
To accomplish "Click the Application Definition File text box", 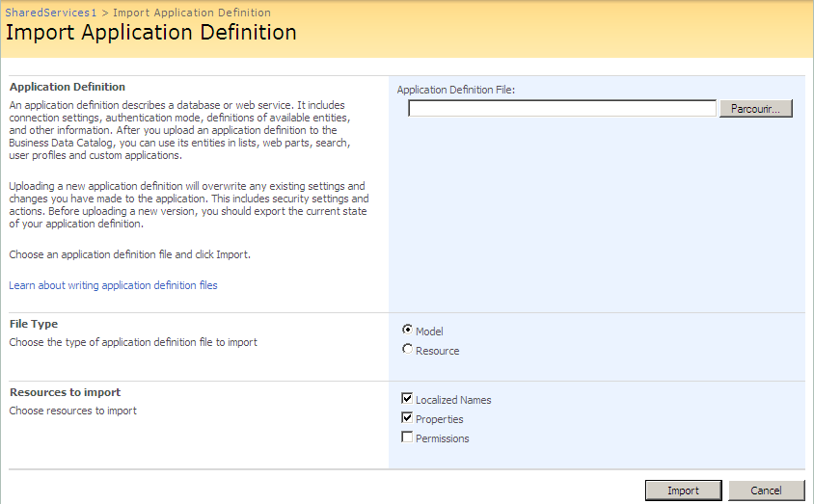I will click(561, 109).
